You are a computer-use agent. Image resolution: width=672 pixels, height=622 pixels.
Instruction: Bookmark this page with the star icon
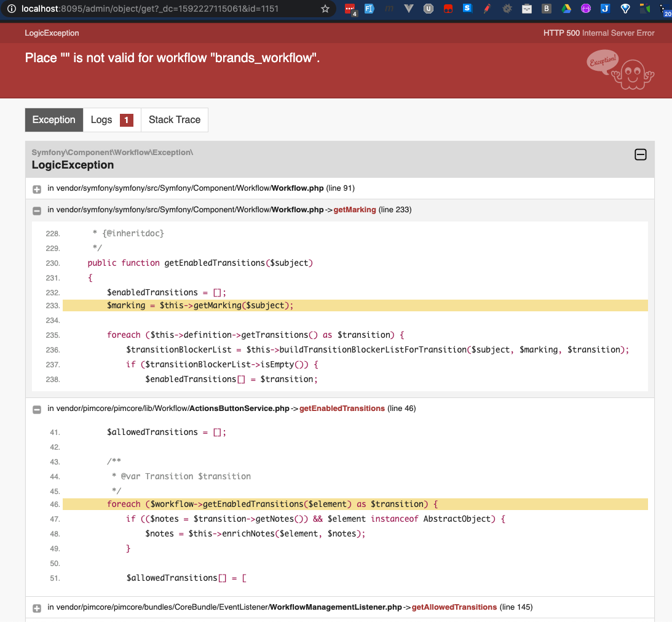click(325, 9)
